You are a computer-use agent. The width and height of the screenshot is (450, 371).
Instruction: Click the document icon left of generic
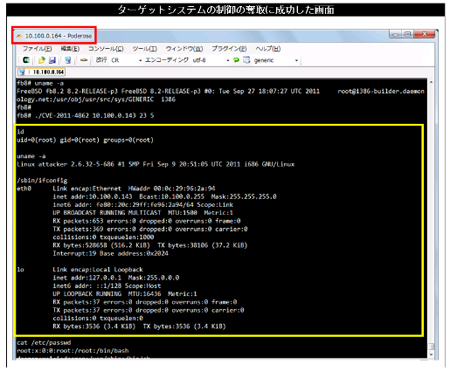[246, 60]
